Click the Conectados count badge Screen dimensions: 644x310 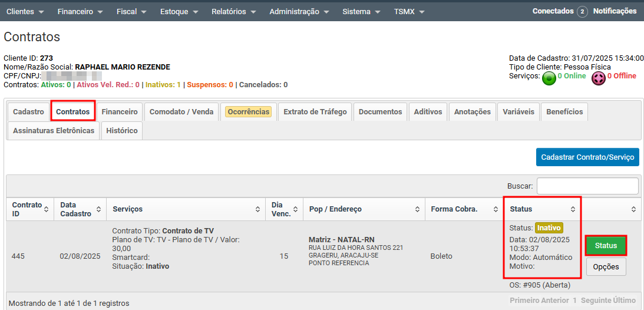582,12
